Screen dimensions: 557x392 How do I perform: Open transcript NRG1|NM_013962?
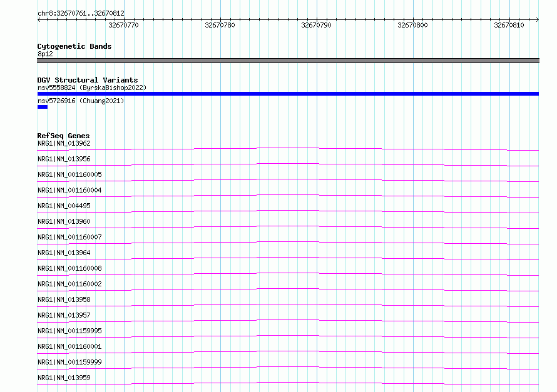pos(64,143)
